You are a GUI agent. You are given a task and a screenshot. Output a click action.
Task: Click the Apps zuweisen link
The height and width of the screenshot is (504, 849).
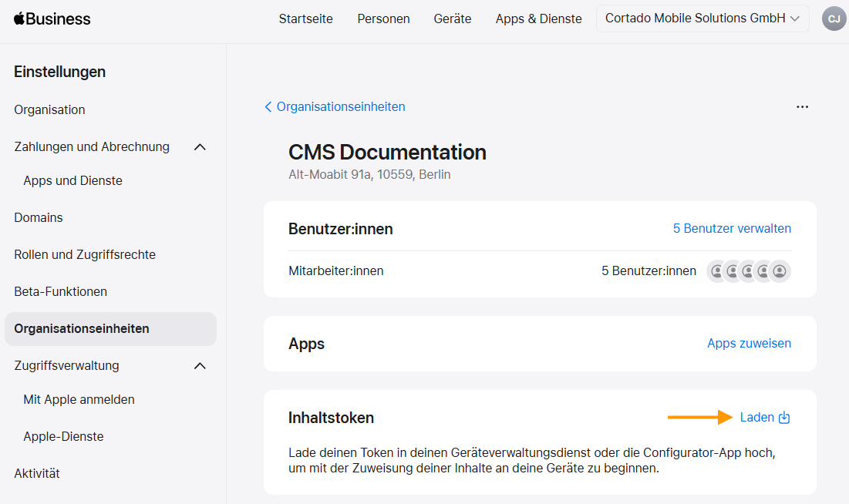click(x=749, y=343)
